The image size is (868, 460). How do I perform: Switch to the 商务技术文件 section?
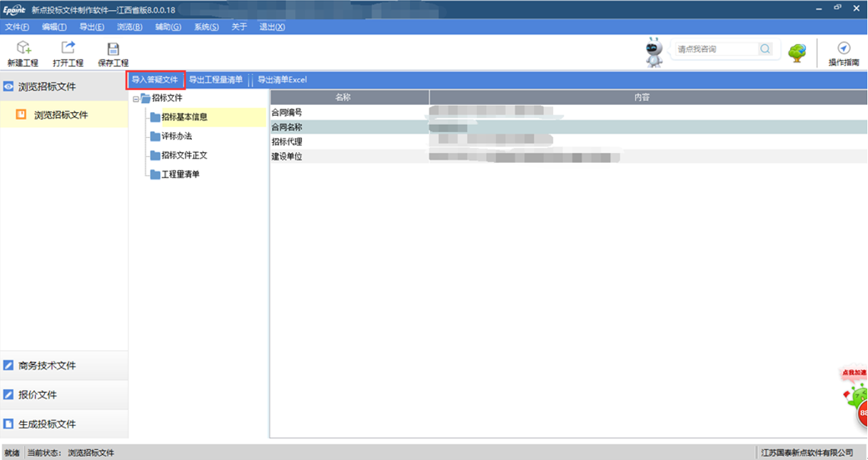pyautogui.click(x=64, y=365)
